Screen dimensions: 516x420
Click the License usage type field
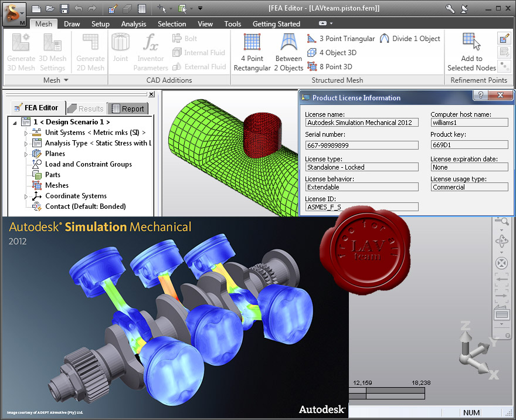pos(469,187)
